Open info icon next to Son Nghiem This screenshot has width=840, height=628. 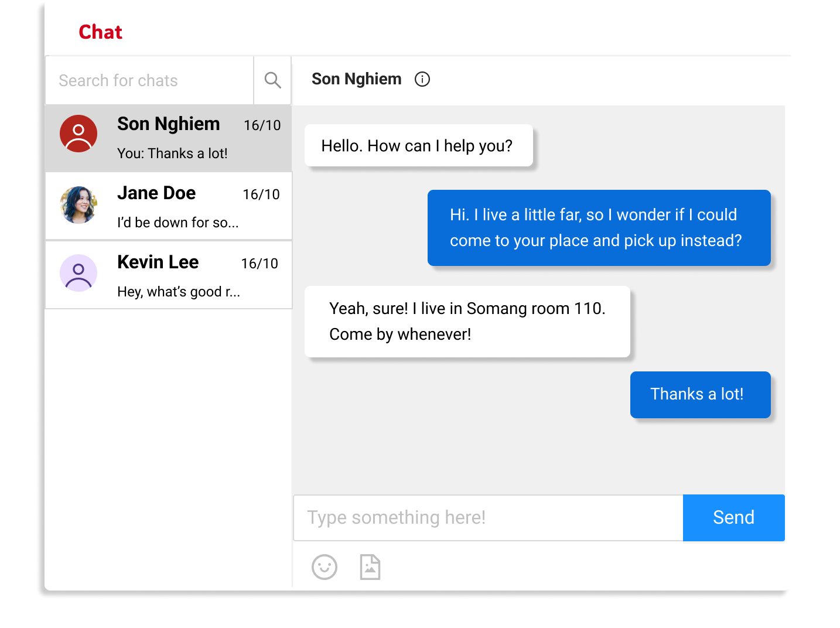(422, 79)
